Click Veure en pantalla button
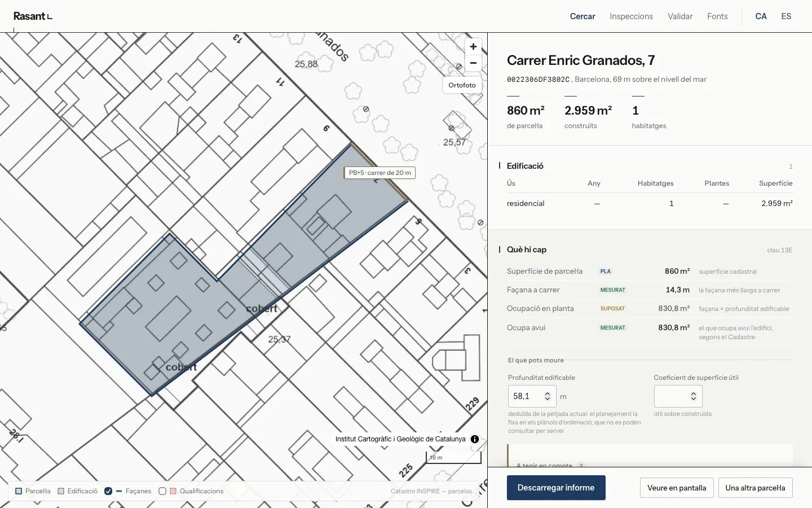 coord(677,488)
